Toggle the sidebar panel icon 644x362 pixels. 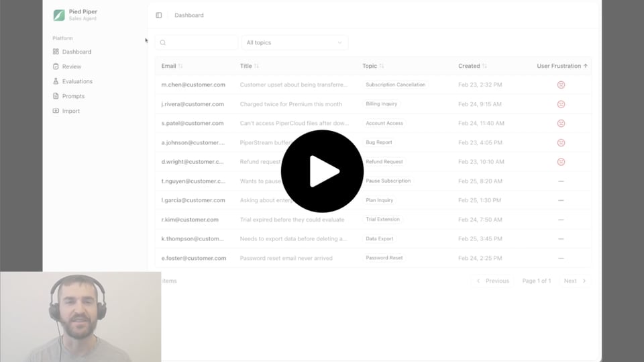[x=159, y=15]
